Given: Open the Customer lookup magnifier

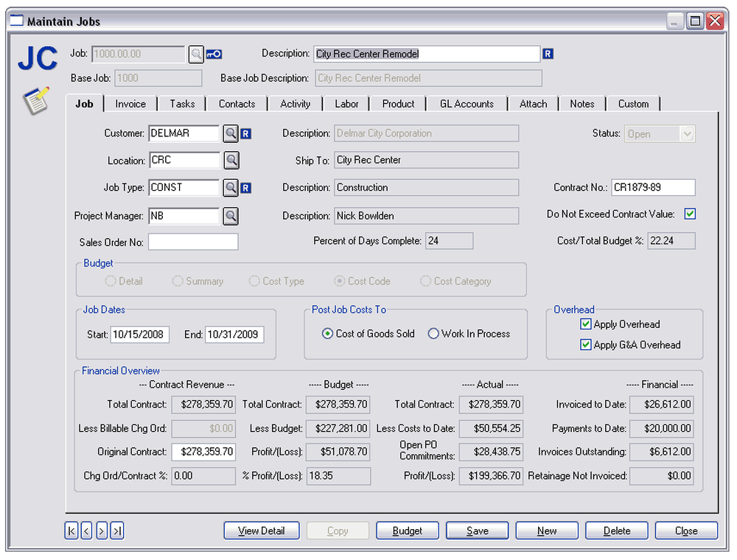Looking at the screenshot, I should point(231,133).
